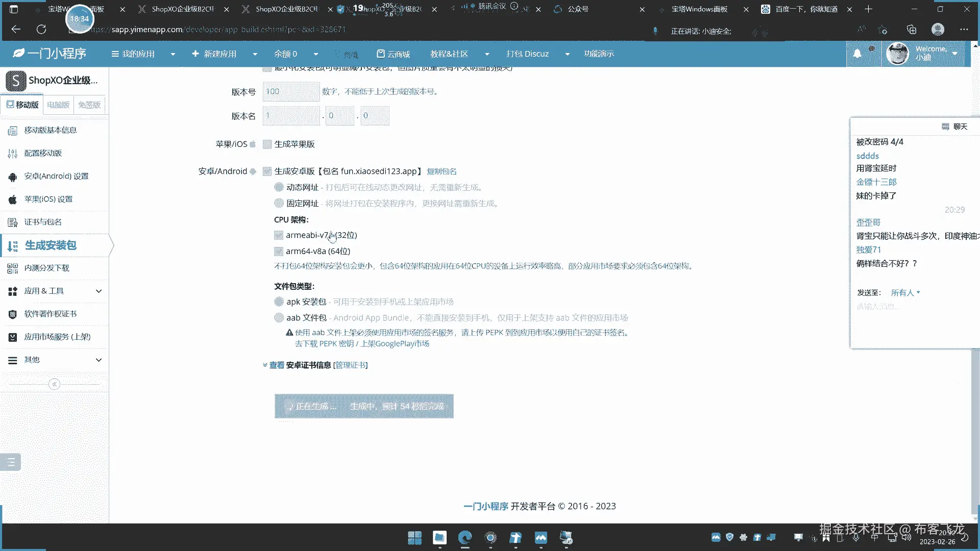
Task: Toggle the arm64-v8a (64位) checkbox
Action: click(279, 252)
